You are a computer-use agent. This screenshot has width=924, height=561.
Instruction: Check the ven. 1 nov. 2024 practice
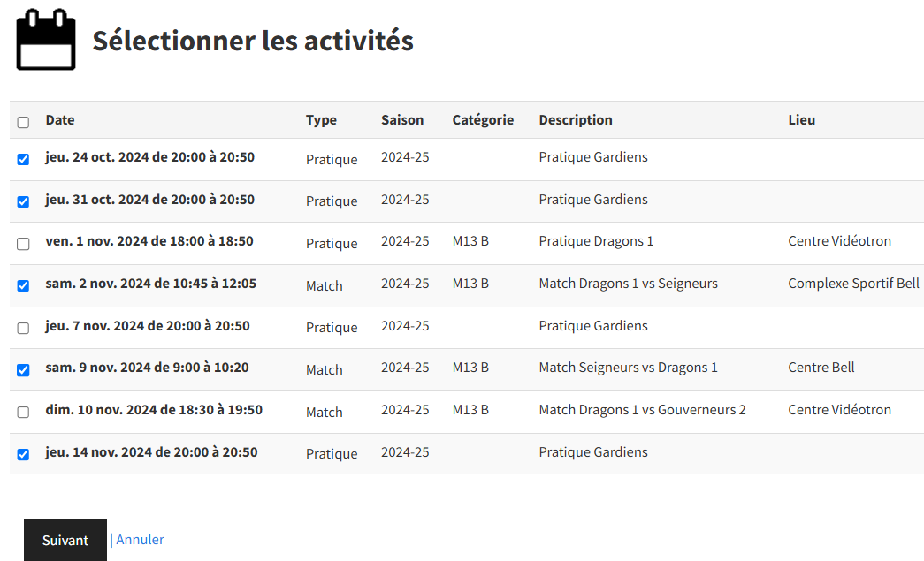[23, 244]
